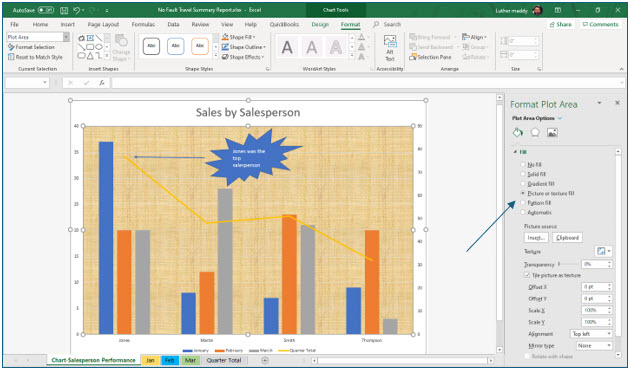Image resolution: width=630 pixels, height=368 pixels.
Task: Select the Fill & Line paint bucket icon
Action: tap(518, 133)
